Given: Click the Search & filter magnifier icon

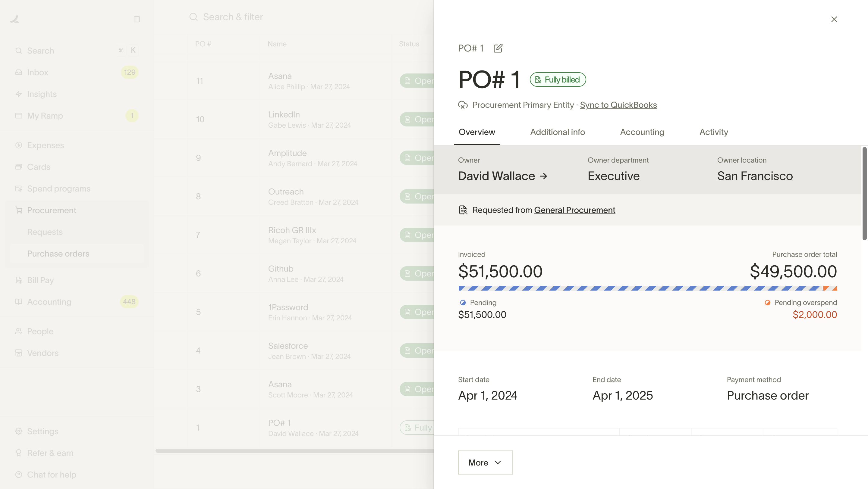Looking at the screenshot, I should point(193,17).
